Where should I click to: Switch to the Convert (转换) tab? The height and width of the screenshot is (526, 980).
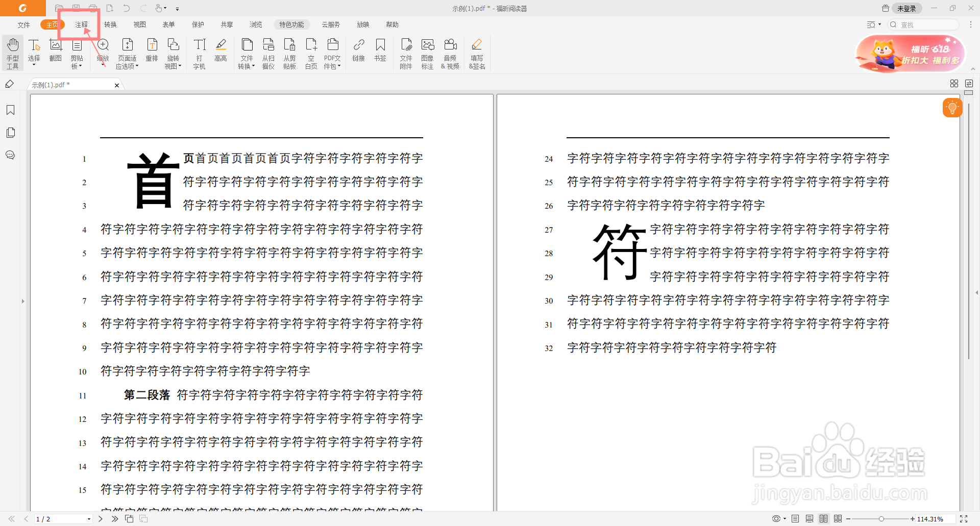point(110,24)
